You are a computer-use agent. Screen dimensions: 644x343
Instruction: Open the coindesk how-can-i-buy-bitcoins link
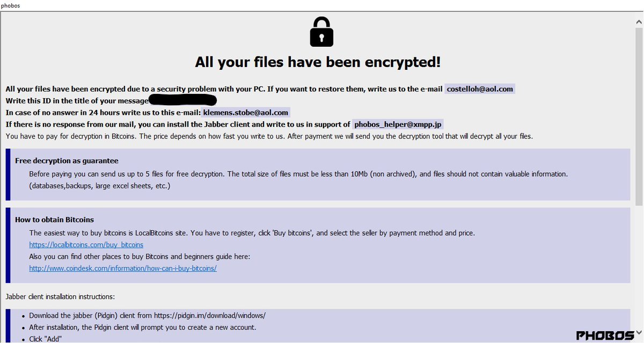123,268
